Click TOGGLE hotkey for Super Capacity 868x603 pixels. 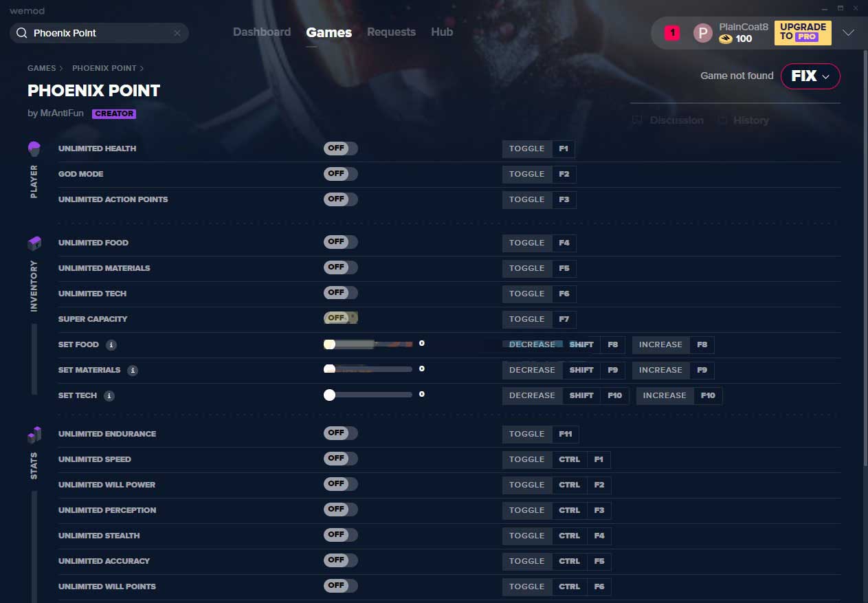pyautogui.click(x=527, y=319)
